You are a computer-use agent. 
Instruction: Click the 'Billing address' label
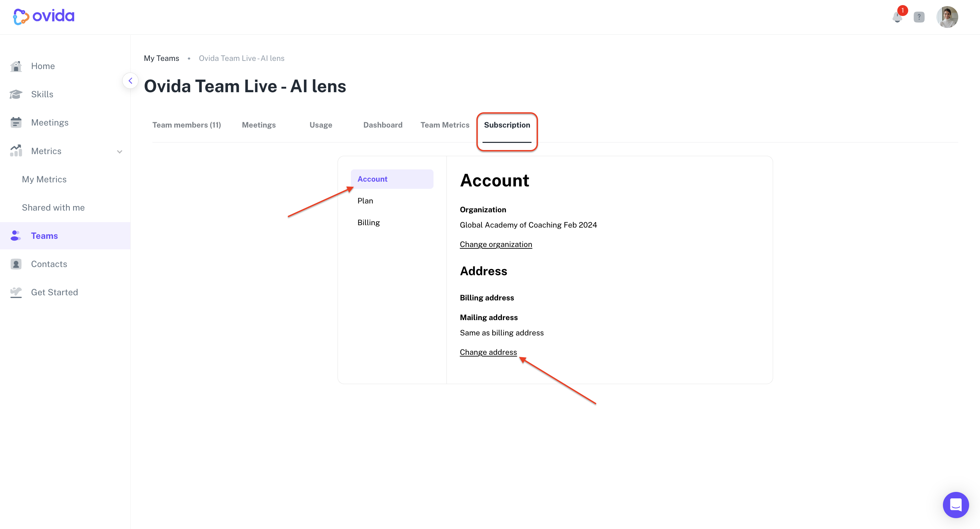coord(487,298)
